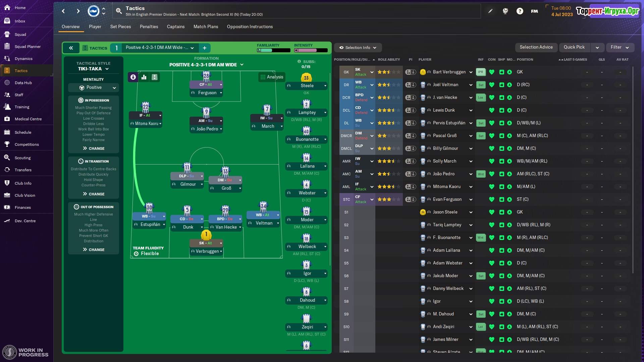Collapse tactics panel with double-arrow icon
Image resolution: width=644 pixels, height=362 pixels.
pos(71,48)
